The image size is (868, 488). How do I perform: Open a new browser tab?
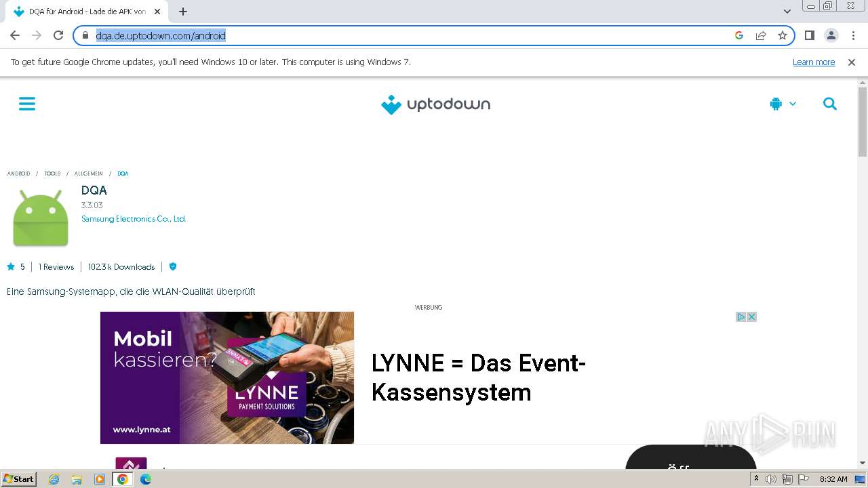point(183,12)
